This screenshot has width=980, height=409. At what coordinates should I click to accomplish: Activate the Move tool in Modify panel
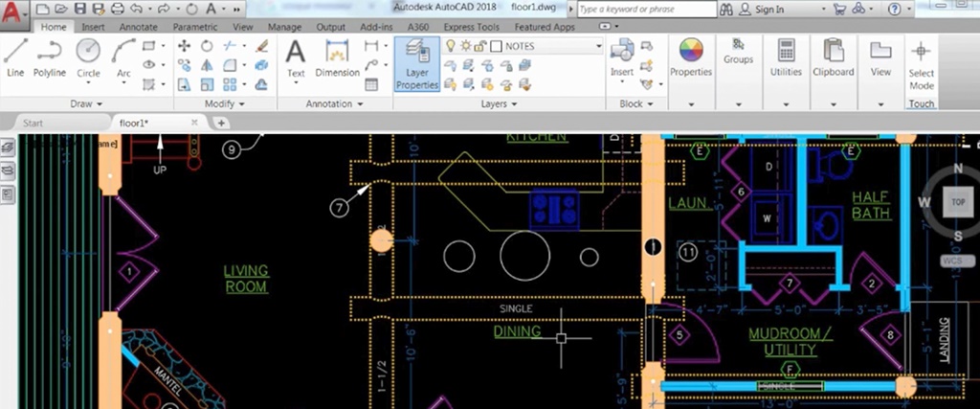pos(185,46)
